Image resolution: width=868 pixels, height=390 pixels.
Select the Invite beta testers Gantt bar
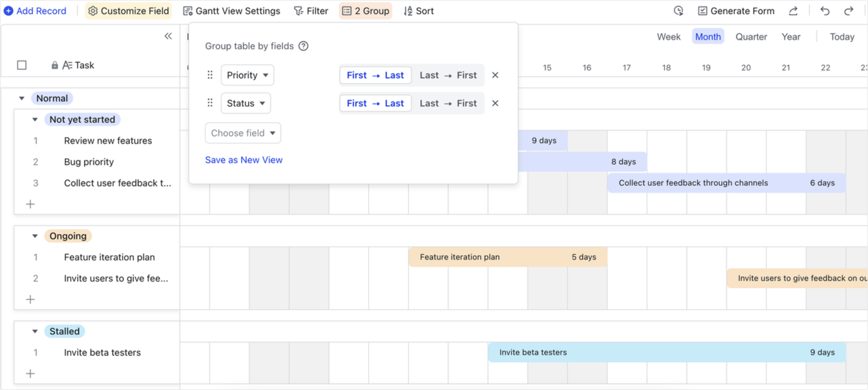point(667,352)
